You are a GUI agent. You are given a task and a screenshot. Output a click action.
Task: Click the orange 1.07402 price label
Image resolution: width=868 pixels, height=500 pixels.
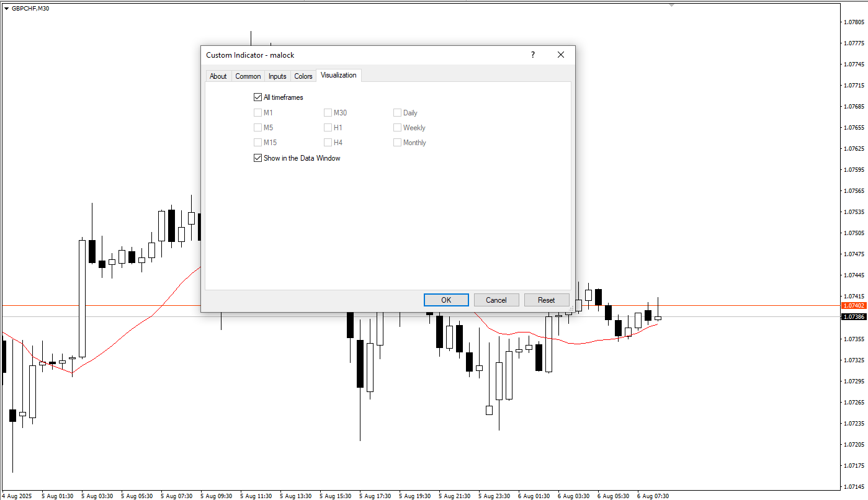coord(854,306)
